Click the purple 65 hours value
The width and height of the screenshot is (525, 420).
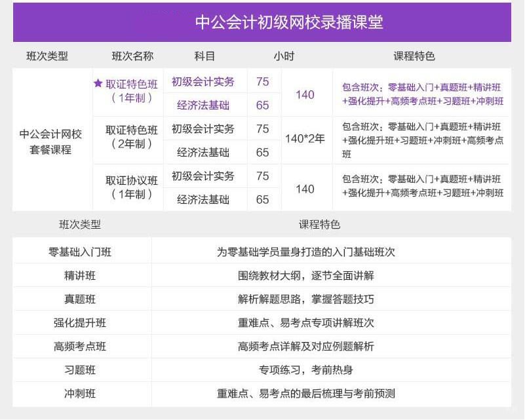[262, 105]
